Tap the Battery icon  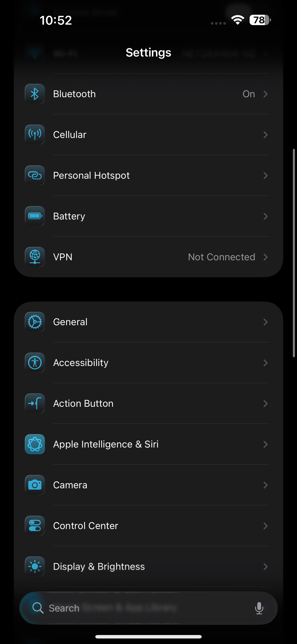[35, 216]
